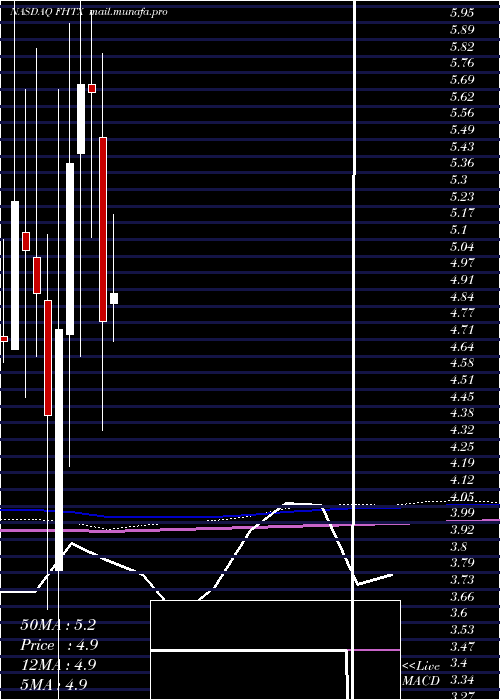Viewport: 500px width, 700px height.
Task: Click the 3.6 price axis label
Action: [x=459, y=613]
